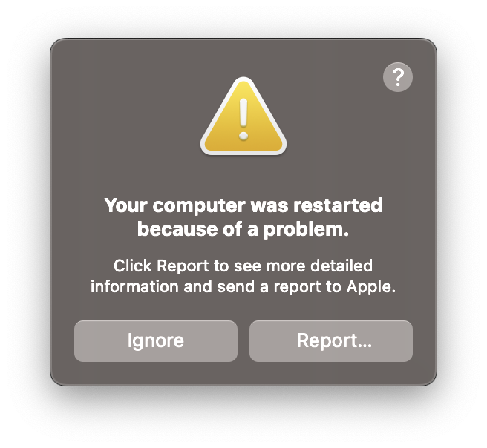Show help for this restart alert
487x448 pixels.
398,77
